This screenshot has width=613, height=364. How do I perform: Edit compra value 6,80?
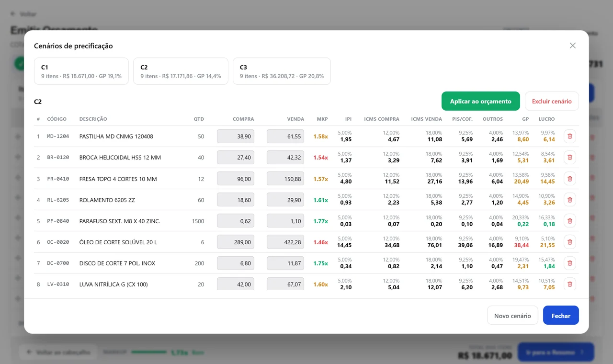pyautogui.click(x=236, y=263)
